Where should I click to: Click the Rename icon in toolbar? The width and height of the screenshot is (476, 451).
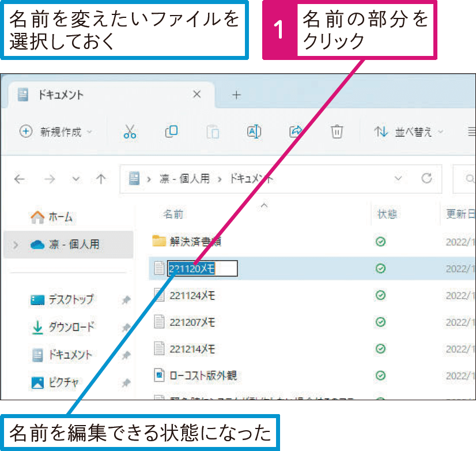coord(254,131)
